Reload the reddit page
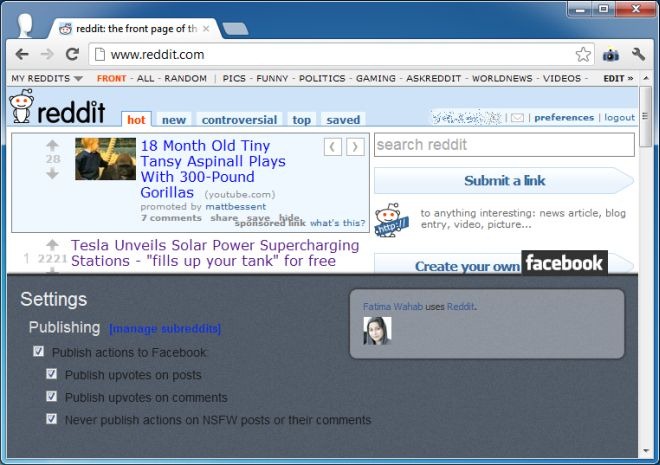660x465 pixels. (x=72, y=54)
